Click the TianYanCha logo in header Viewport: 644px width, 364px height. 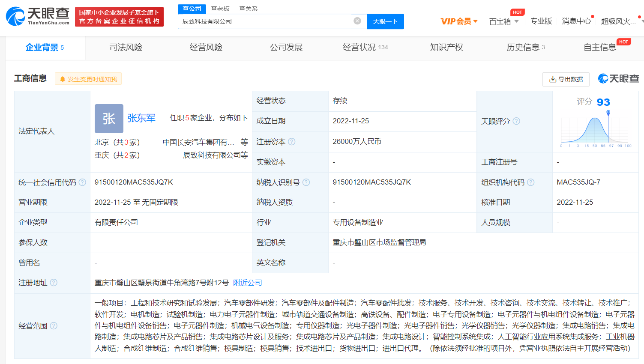(x=38, y=16)
